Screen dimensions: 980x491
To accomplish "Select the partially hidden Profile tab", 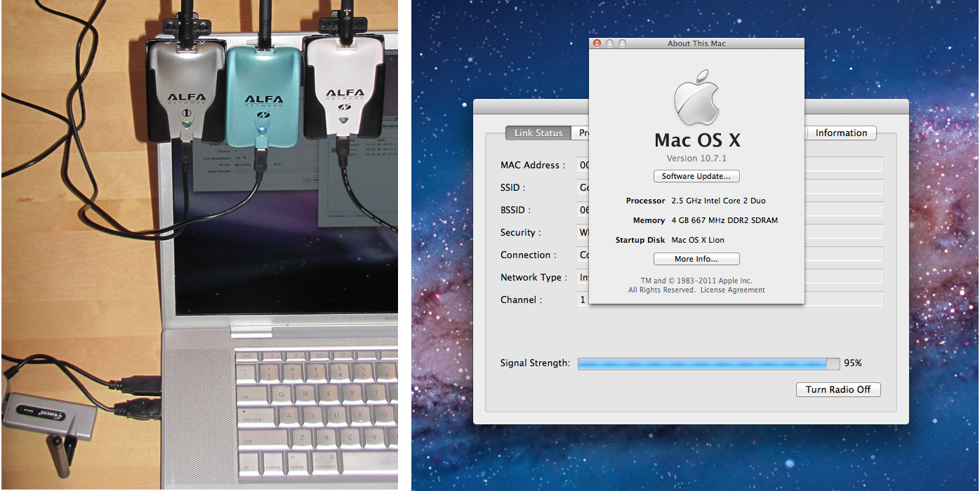I will tap(585, 133).
